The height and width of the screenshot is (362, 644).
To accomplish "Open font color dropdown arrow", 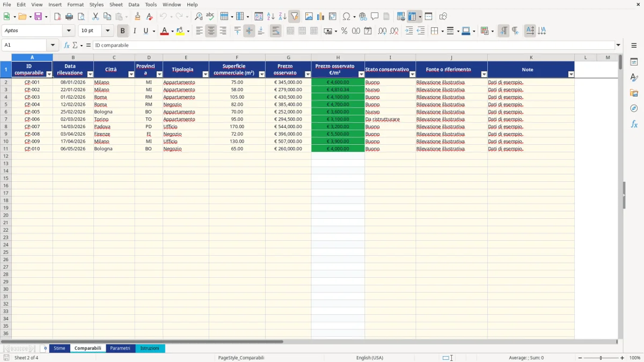I will pos(172,32).
